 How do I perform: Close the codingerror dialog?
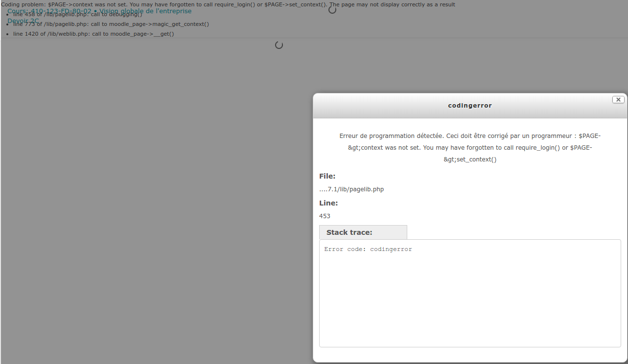click(x=618, y=99)
